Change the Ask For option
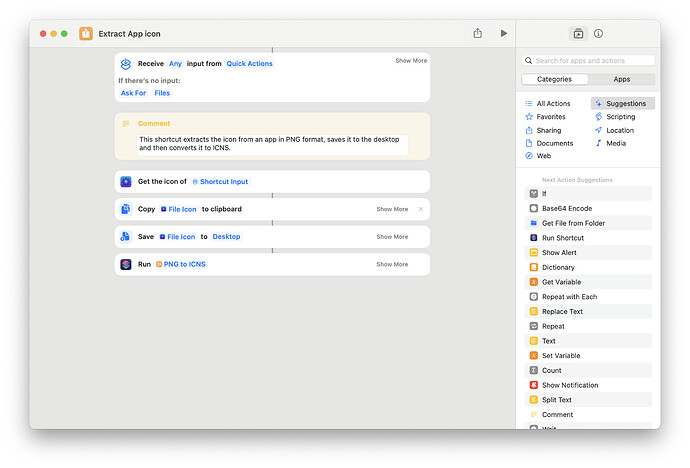The height and width of the screenshot is (468, 690). [x=133, y=93]
